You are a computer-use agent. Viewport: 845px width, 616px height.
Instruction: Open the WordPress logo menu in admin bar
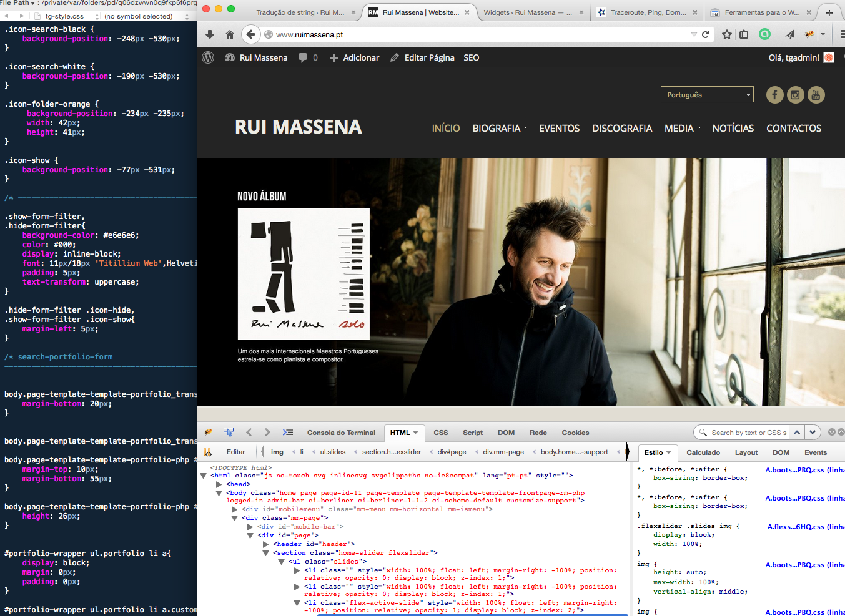pyautogui.click(x=209, y=57)
